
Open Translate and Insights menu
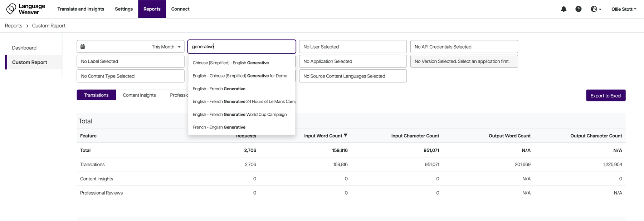(80, 9)
